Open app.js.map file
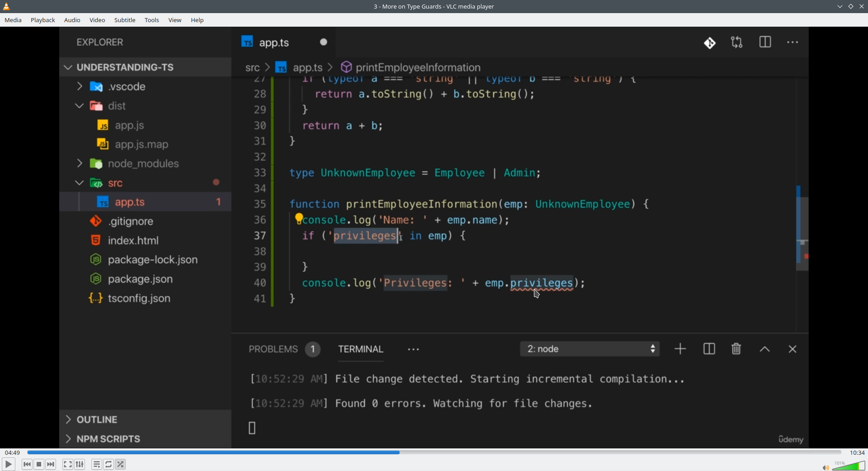The image size is (868, 471). coord(145,145)
